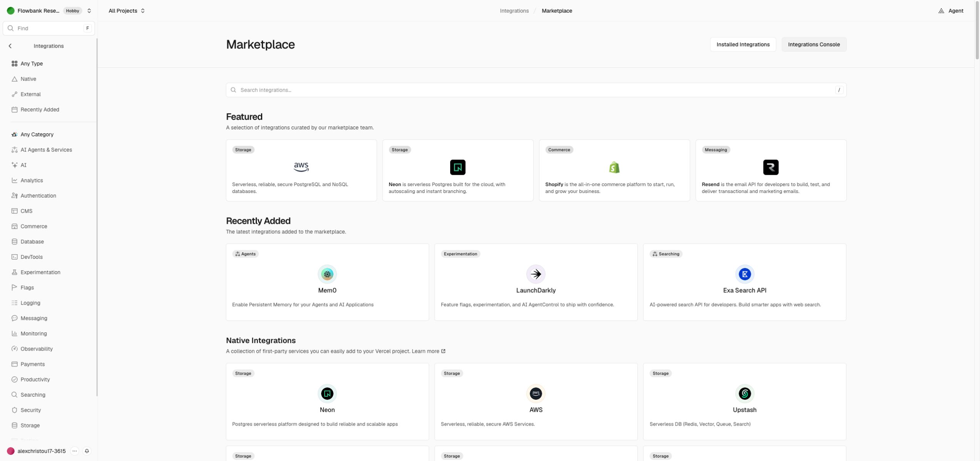Image resolution: width=980 pixels, height=461 pixels.
Task: Click the Searching magnifier icon
Action: [x=14, y=395]
